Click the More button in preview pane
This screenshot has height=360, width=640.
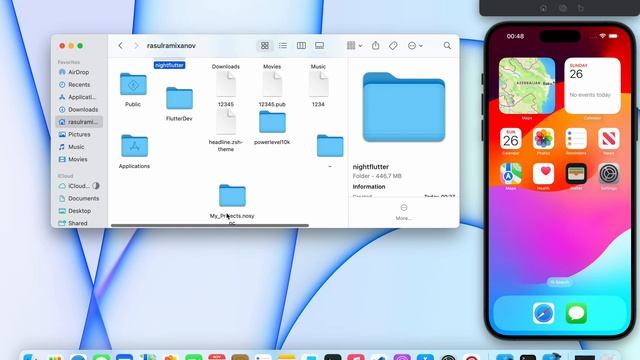(x=404, y=212)
